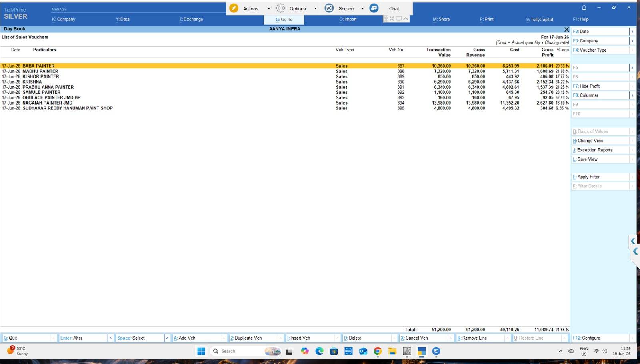This screenshot has height=364, width=640.
Task: Click the yellow lightning Actions icon
Action: click(234, 8)
